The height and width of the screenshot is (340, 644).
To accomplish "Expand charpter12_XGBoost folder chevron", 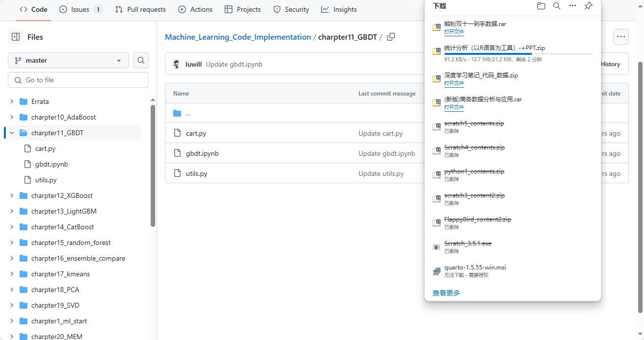I will 12,195.
